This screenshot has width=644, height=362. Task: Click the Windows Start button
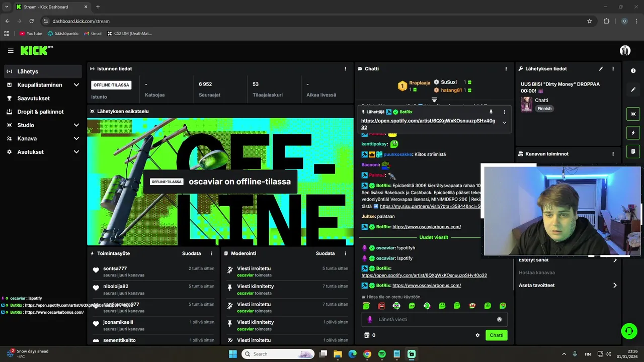click(x=233, y=354)
